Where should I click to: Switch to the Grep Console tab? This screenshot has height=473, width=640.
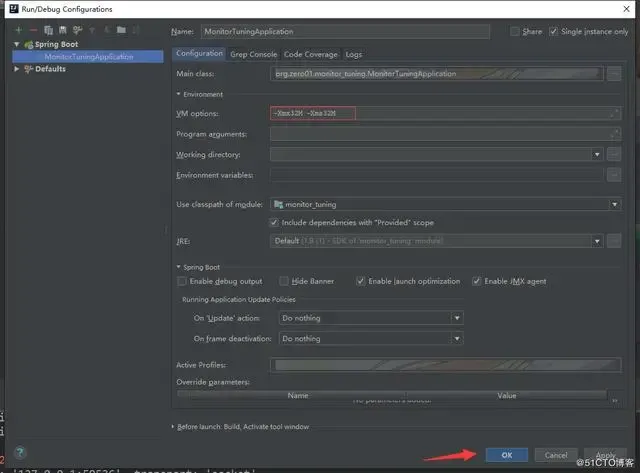pyautogui.click(x=253, y=54)
